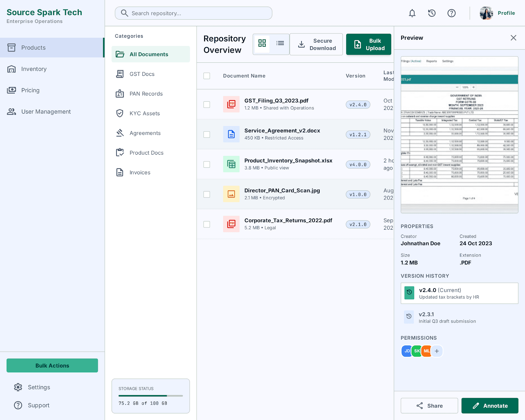Click the Version column header
Image resolution: width=525 pixels, height=420 pixels.
point(355,76)
